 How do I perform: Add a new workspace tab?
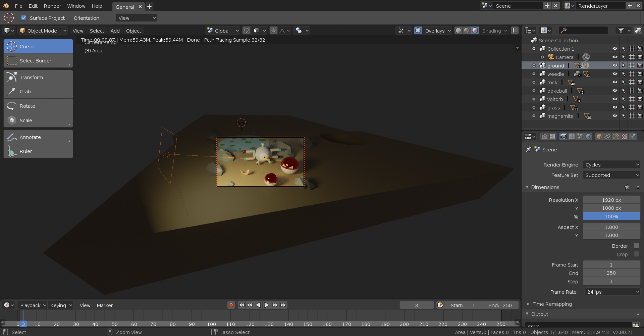pyautogui.click(x=150, y=6)
